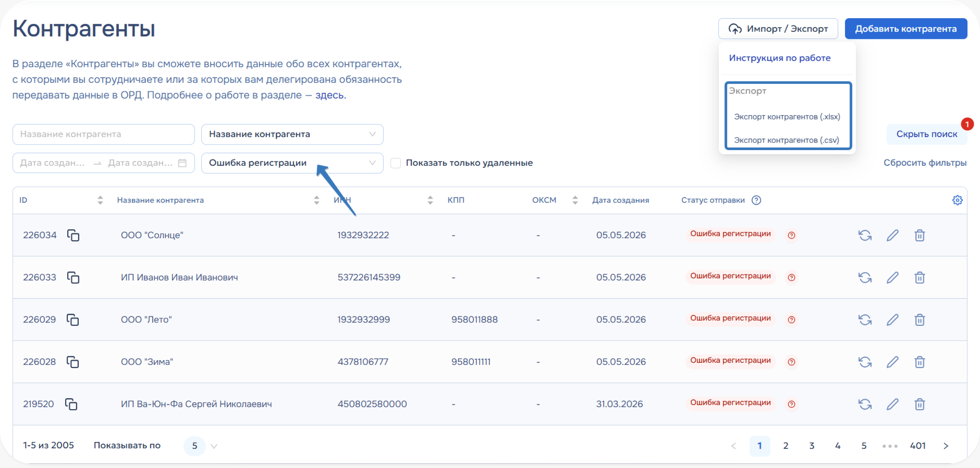Select 'Экспорт контрагентов (.xlsx)' menu item
Screen dimensions: 980x468
coord(787,117)
